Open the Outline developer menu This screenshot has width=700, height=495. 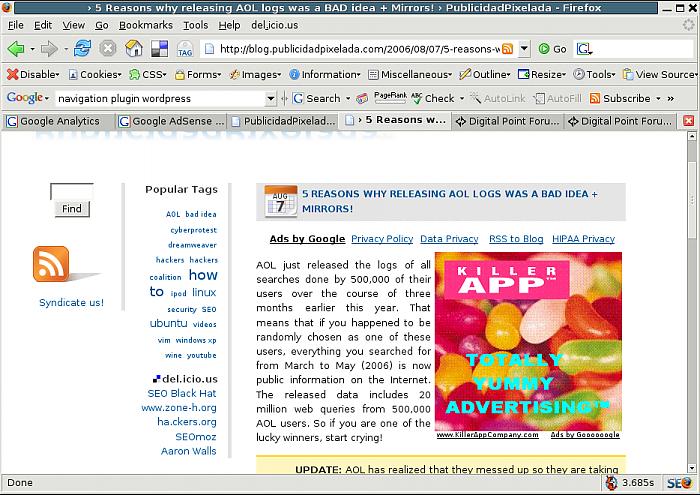coord(485,75)
